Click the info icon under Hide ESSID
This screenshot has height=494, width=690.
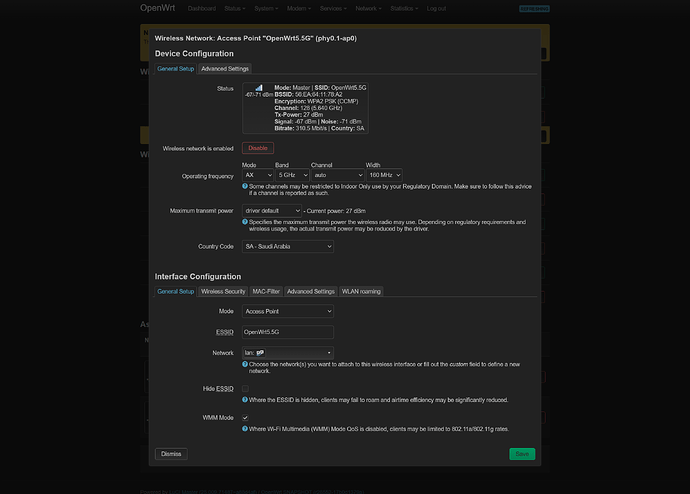pos(245,399)
